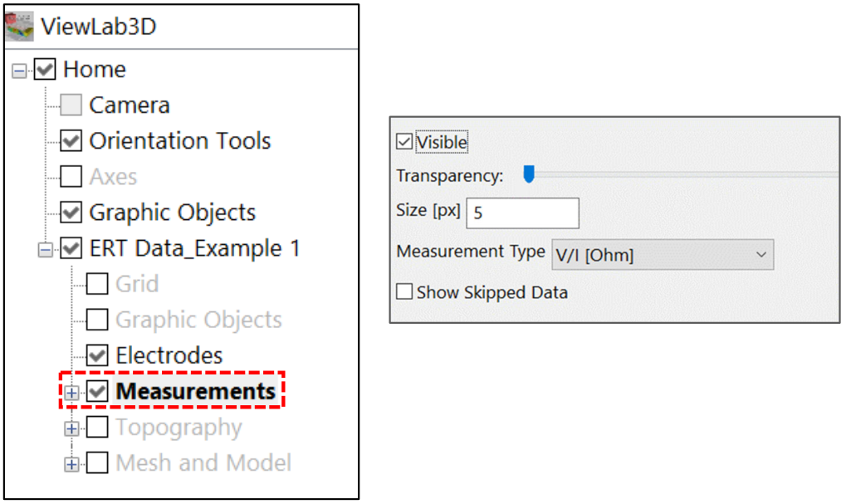Screen dimensions: 846x504
Task: Uncheck ERT Data_Example 1 checkbox
Action: click(x=71, y=248)
